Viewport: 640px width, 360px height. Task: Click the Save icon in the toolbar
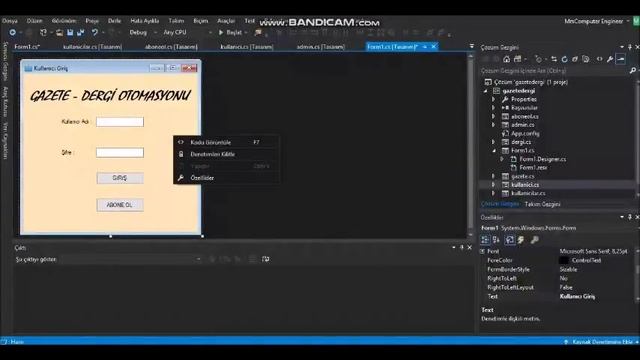[x=70, y=32]
